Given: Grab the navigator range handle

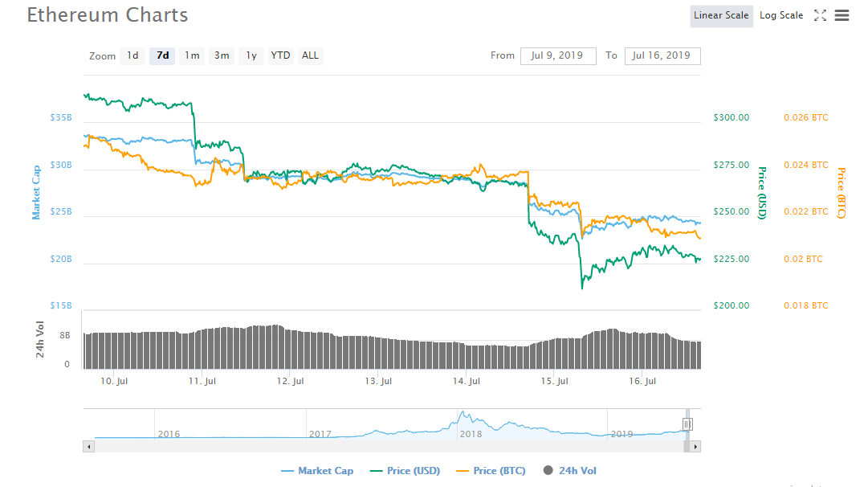Looking at the screenshot, I should 687,424.
